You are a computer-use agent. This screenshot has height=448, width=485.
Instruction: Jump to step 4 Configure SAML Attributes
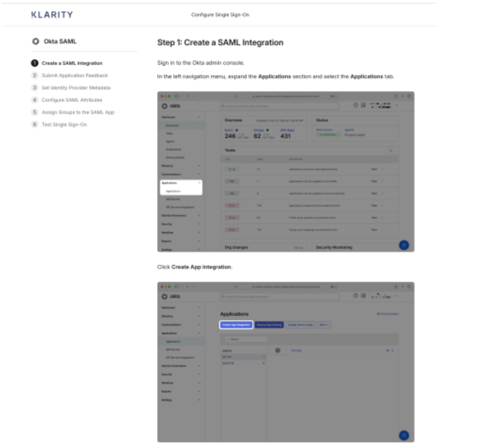coord(67,100)
